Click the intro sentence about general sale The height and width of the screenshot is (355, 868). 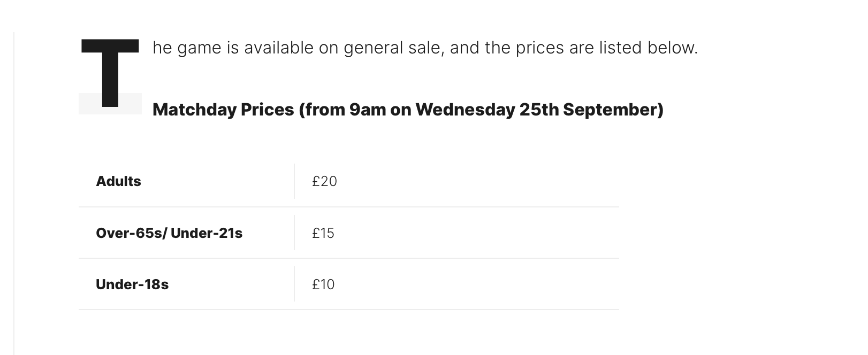point(425,48)
